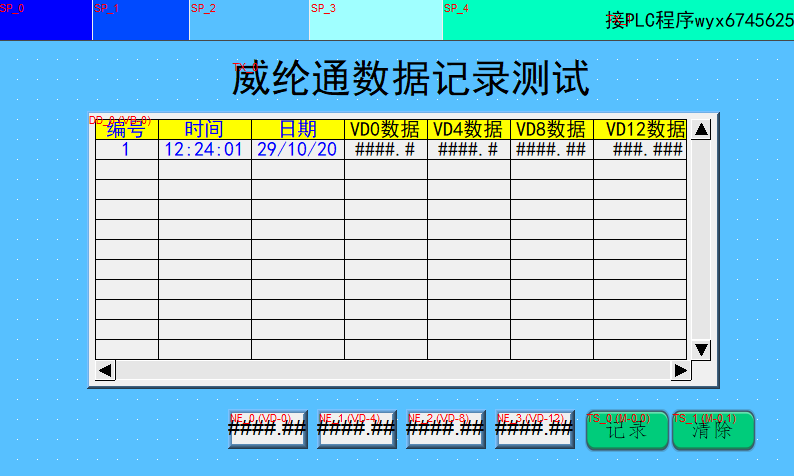The height and width of the screenshot is (476, 794).
Task: Click the VD0数据 column header
Action: [x=385, y=129]
